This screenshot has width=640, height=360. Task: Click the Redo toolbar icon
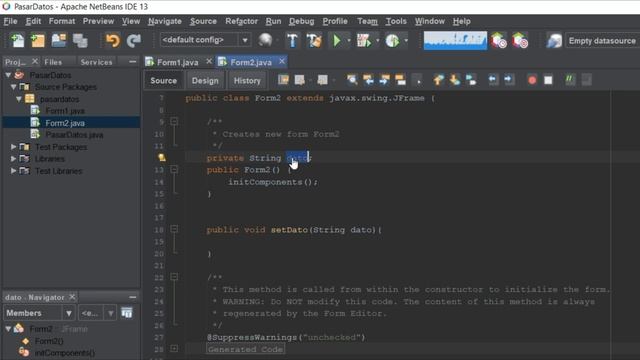coord(133,40)
